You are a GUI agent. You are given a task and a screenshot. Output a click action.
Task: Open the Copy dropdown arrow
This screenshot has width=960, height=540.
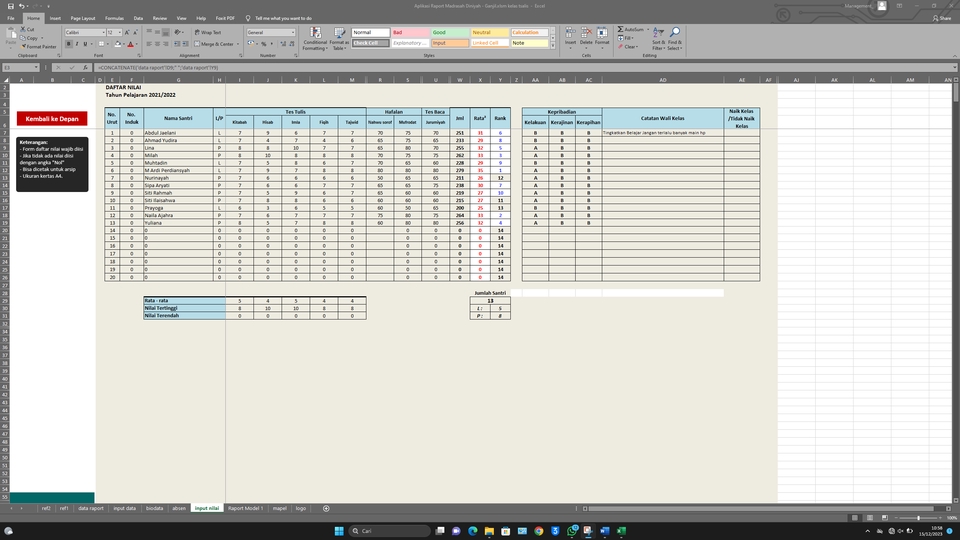pos(42,38)
